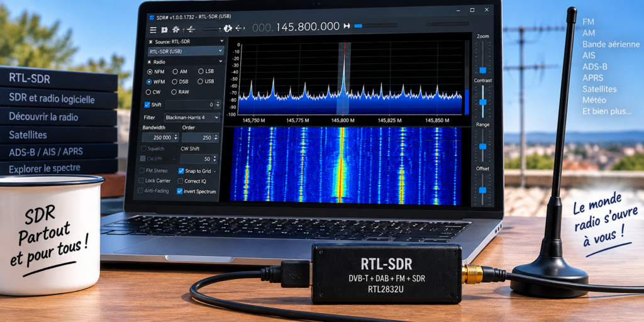Click the SDR# app logo in the title bar
The image size is (644, 322).
[x=152, y=17]
